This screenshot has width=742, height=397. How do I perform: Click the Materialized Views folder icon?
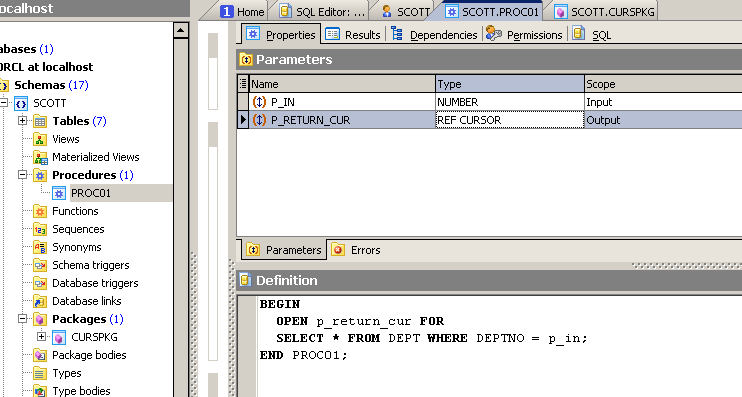pos(40,157)
